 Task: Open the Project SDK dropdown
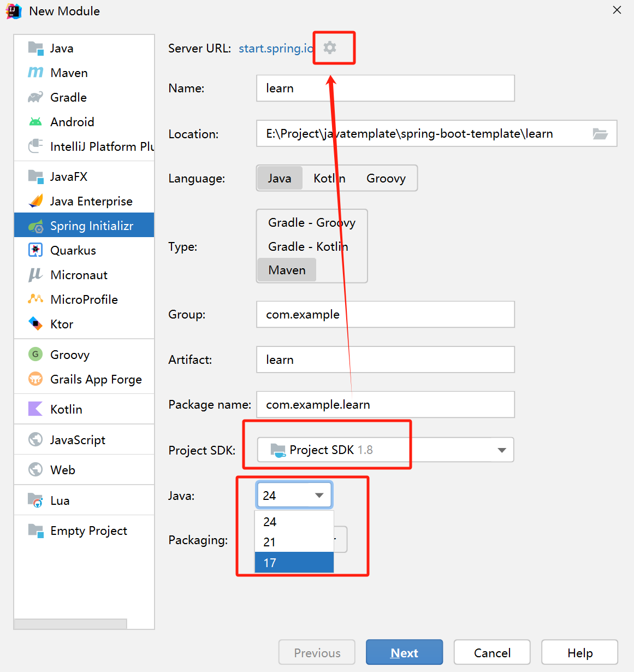(386, 450)
